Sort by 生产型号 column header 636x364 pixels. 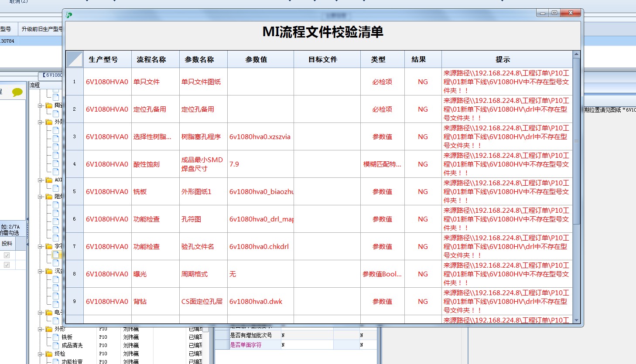tap(107, 59)
